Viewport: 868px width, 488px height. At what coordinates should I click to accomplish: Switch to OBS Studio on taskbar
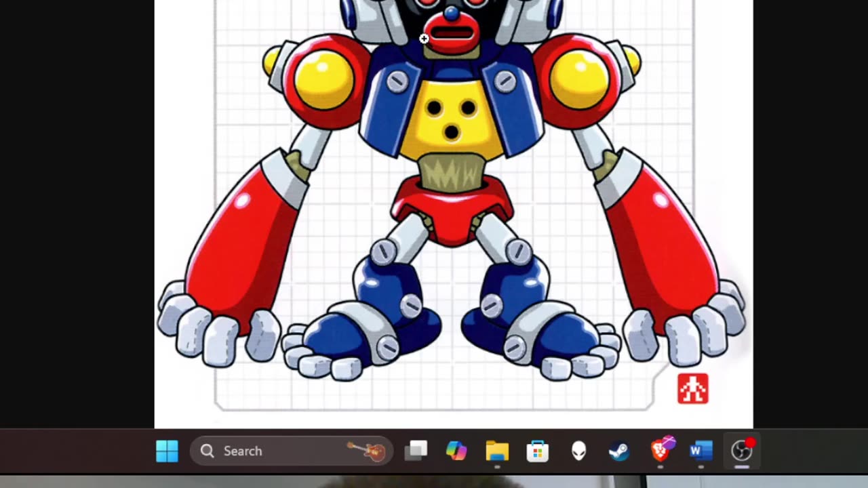click(741, 451)
